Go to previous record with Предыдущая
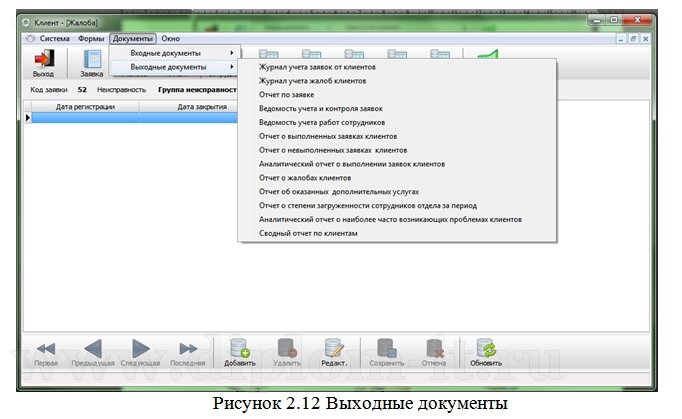 93,349
